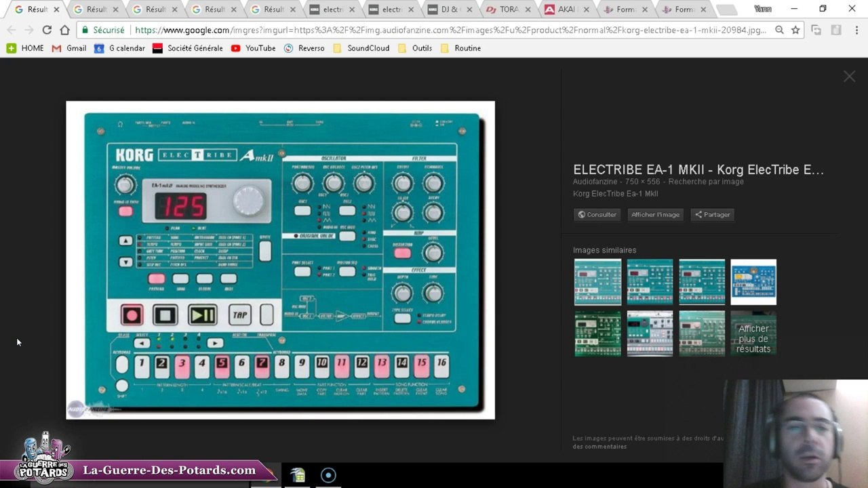Screen dimensions: 868x488
Task: Open the G calendar bookmark
Action: 119,48
